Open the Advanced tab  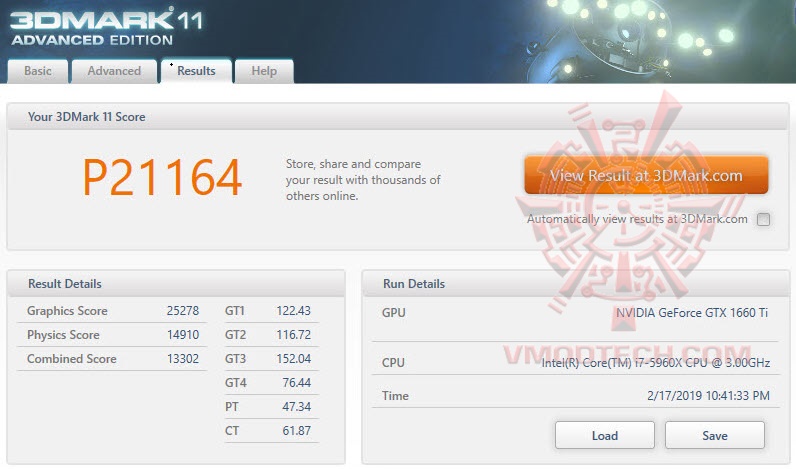[114, 71]
